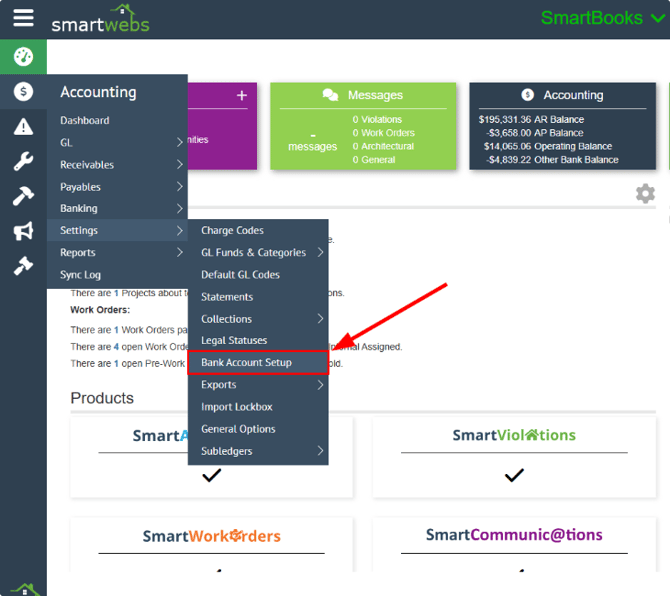Click the Accounting menu header
Screen dimensions: 670x596
coord(98,92)
